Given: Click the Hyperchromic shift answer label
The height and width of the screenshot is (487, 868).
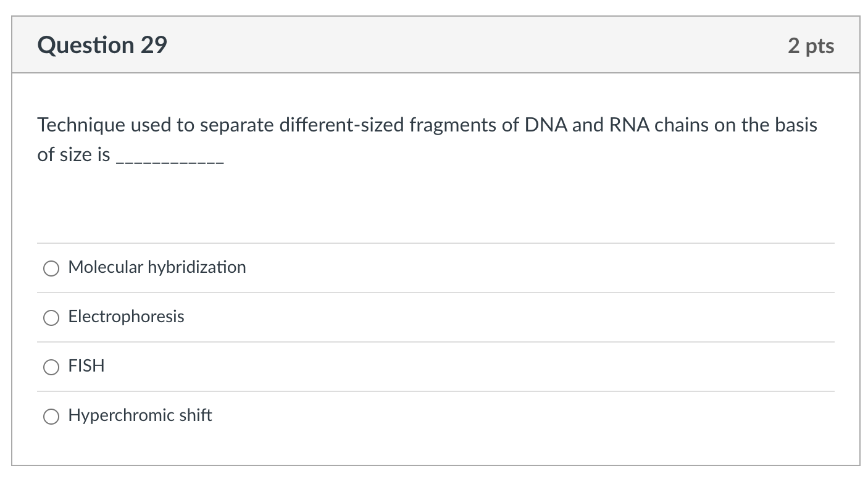Looking at the screenshot, I should click(x=140, y=415).
